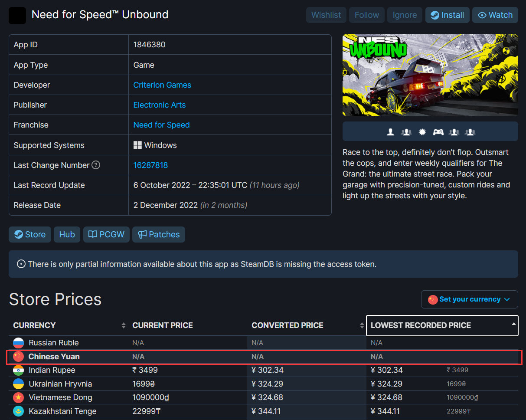
Task: Click the Indian flag icon
Action: pyautogui.click(x=18, y=370)
